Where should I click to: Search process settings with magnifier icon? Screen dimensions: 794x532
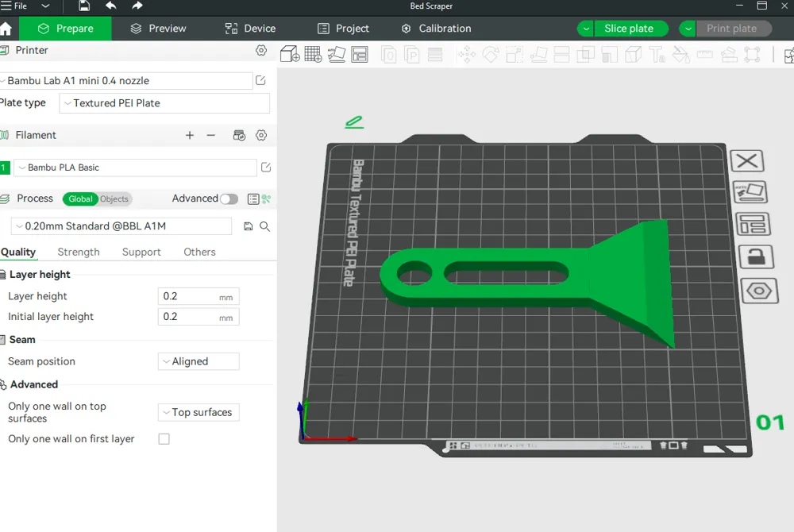(x=264, y=226)
